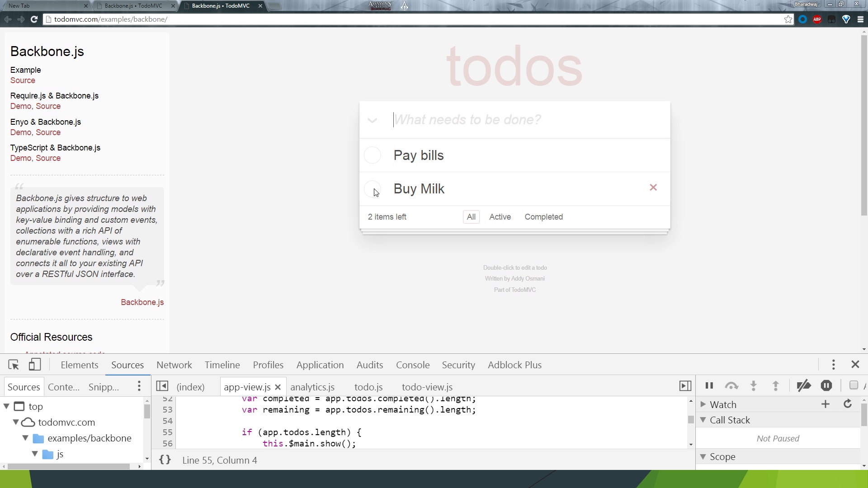Viewport: 868px width, 488px height.
Task: Go back to previous page
Action: click(x=8, y=19)
